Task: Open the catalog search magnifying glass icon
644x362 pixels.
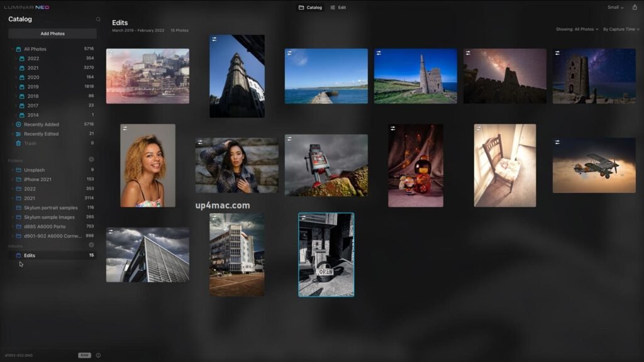Action: click(98, 19)
